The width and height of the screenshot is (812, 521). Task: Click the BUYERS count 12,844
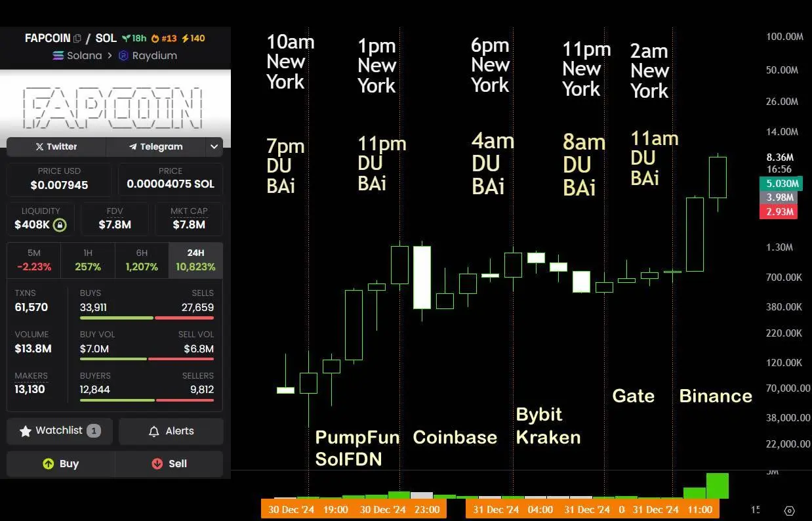[x=95, y=390]
